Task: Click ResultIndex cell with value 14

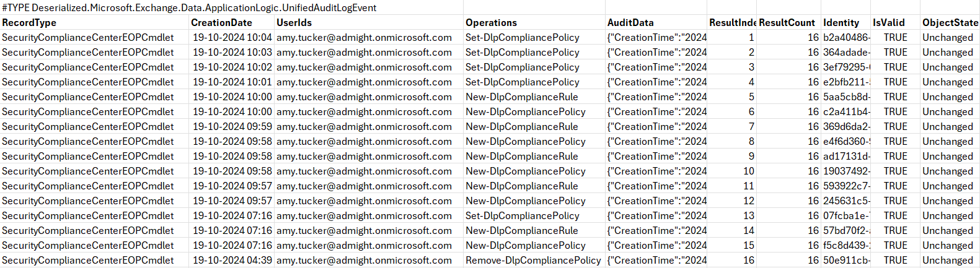Action: tap(732, 231)
